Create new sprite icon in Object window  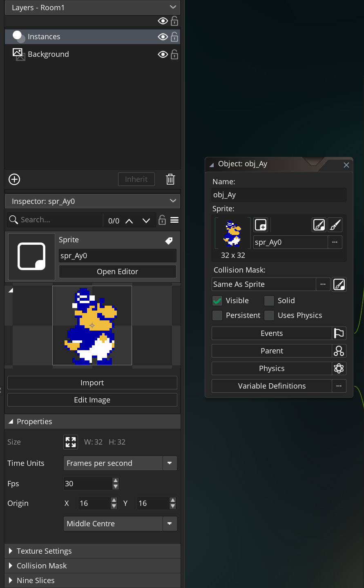261,225
